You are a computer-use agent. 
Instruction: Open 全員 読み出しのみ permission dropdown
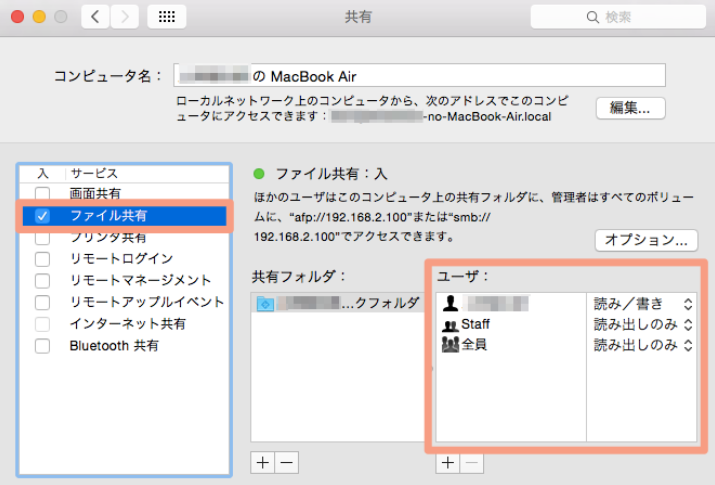coord(642,345)
